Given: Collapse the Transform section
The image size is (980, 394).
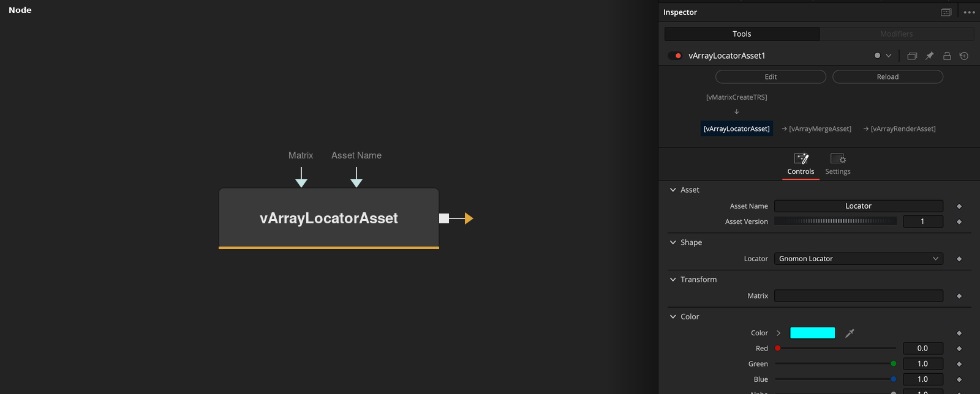Looking at the screenshot, I should click(x=673, y=280).
